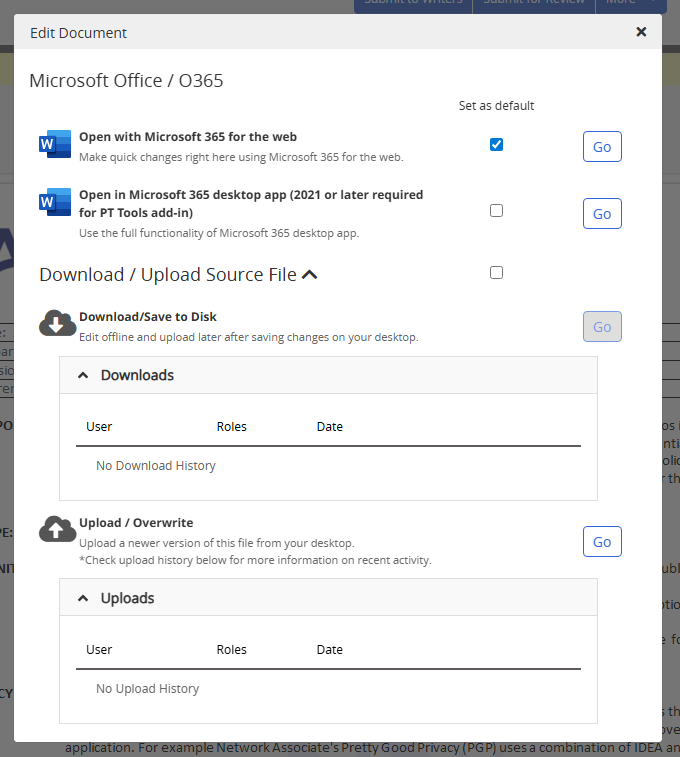Click the 'Set as default' label
Image resolution: width=680 pixels, height=757 pixels.
coord(496,106)
